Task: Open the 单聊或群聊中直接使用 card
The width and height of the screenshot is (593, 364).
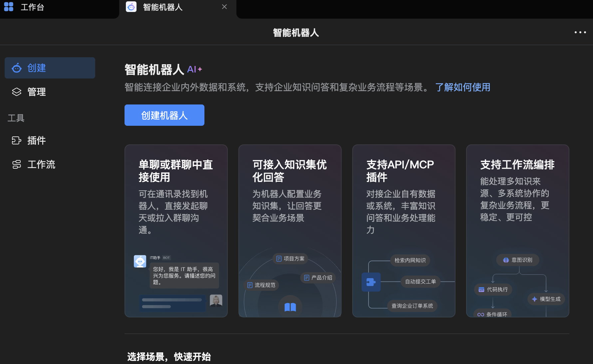Action: point(176,231)
